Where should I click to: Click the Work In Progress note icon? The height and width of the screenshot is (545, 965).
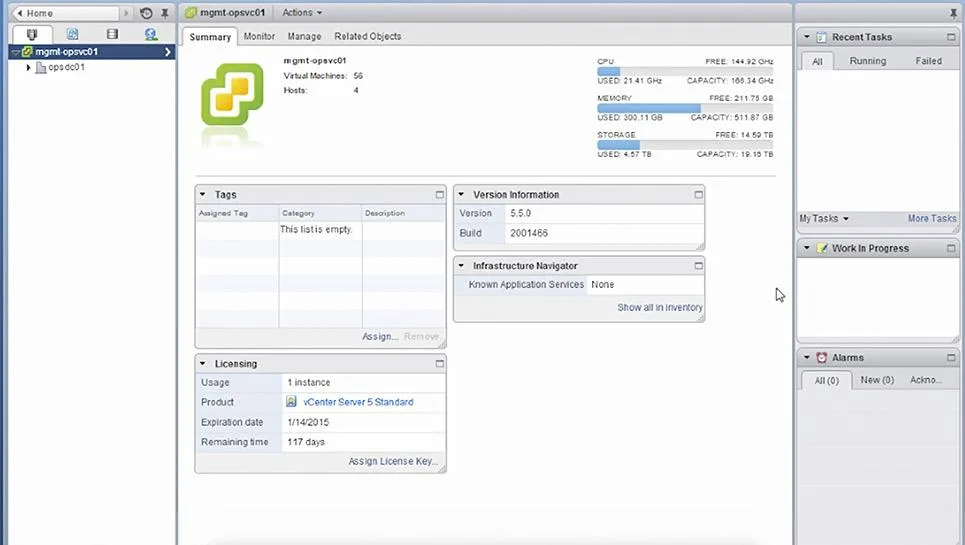point(822,248)
